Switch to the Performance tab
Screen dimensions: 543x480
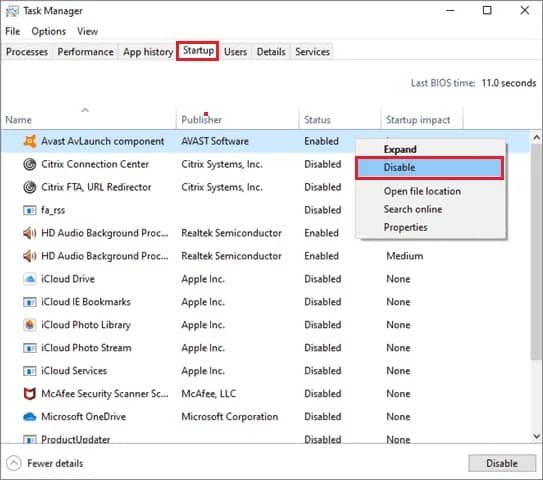[x=86, y=52]
